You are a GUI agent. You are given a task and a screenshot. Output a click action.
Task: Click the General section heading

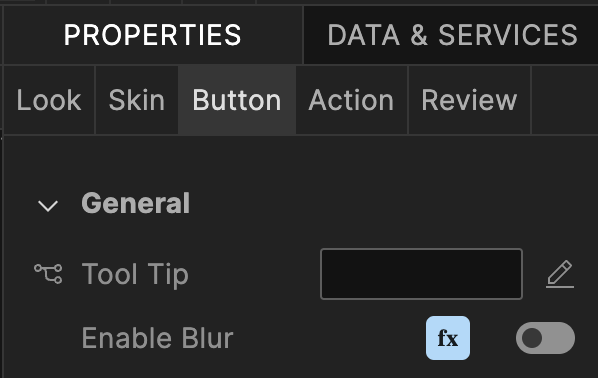[135, 203]
